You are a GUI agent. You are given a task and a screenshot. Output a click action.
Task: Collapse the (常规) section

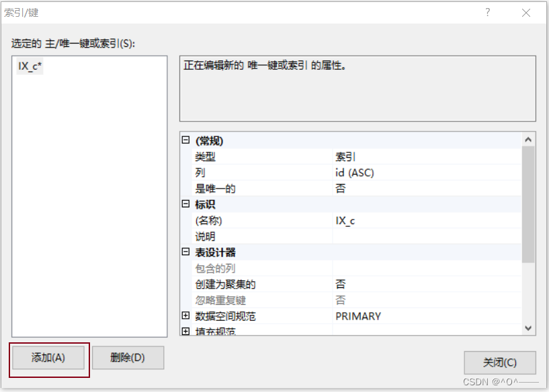point(185,140)
